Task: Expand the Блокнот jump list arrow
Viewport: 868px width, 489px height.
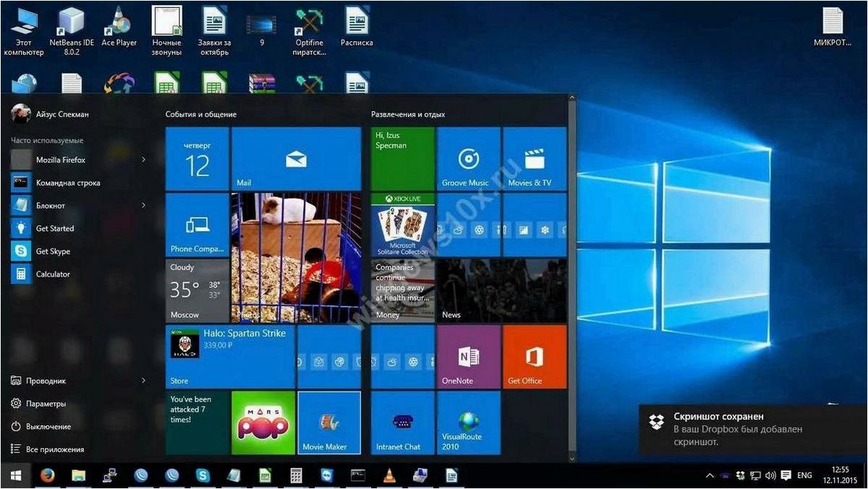Action: coord(143,205)
